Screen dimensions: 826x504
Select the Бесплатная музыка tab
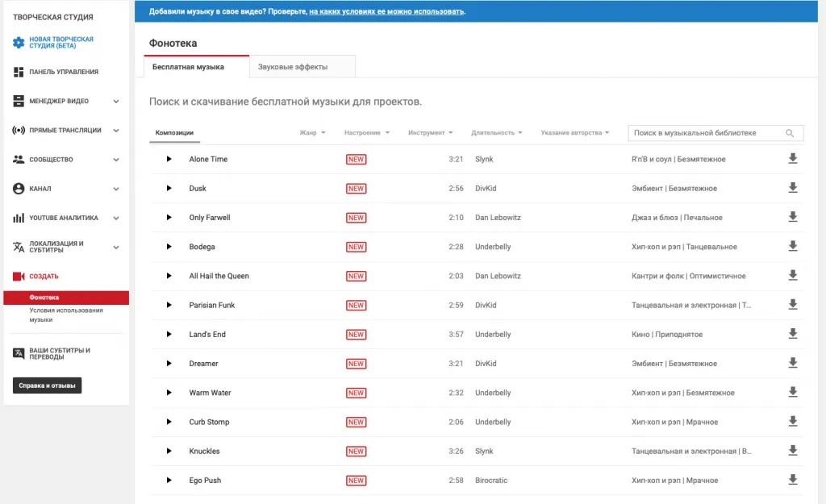[197, 66]
